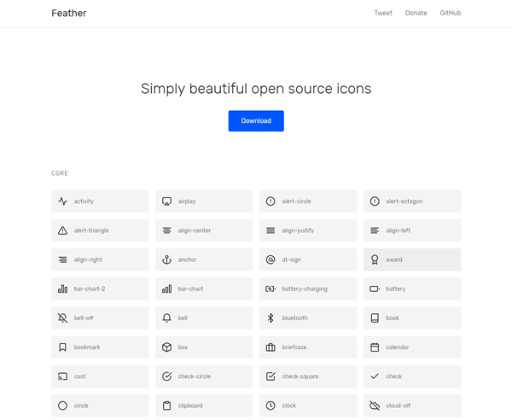Image resolution: width=512 pixels, height=420 pixels.
Task: Click the anchor icon
Action: tap(167, 260)
